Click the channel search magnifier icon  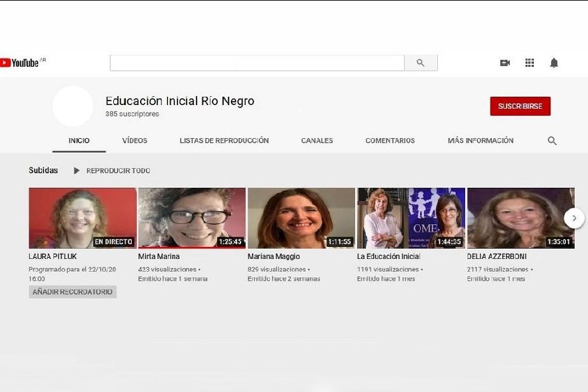(x=552, y=141)
